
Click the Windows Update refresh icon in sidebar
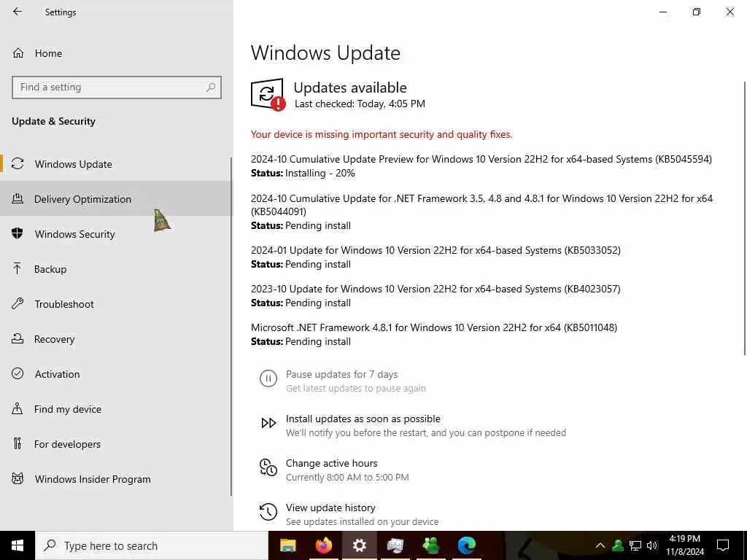pyautogui.click(x=18, y=164)
